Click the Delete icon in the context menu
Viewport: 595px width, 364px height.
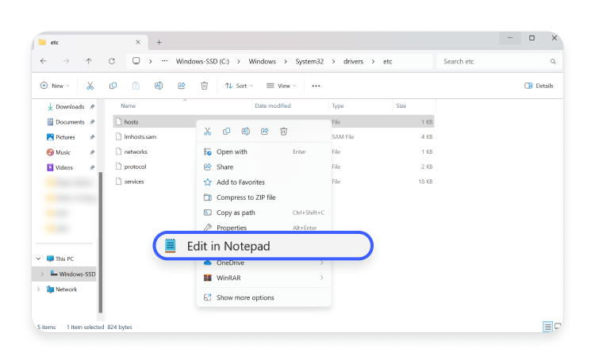click(x=283, y=132)
